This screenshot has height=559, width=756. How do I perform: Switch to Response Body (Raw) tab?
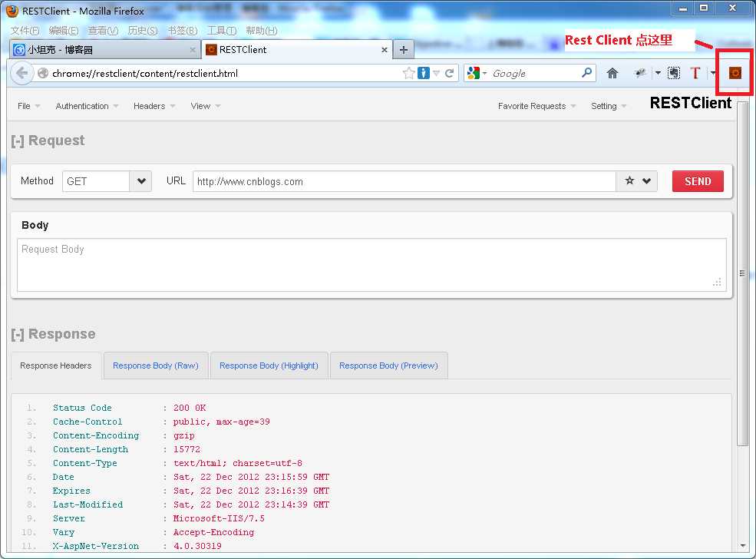click(x=156, y=365)
